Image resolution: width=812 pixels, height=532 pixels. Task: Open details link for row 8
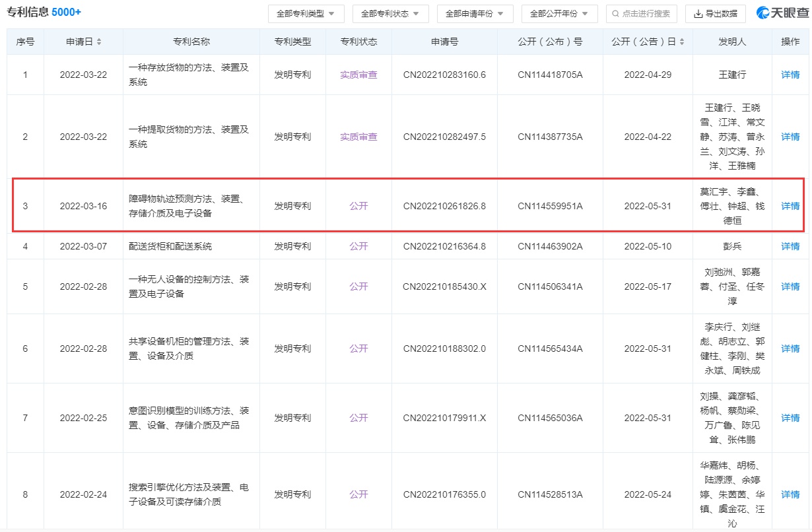[x=790, y=494]
